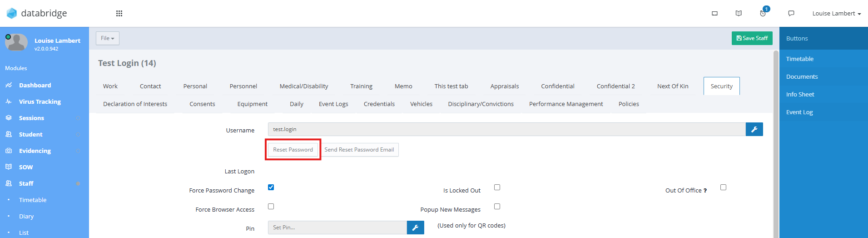Collapse the Staff module in sidebar
Image resolution: width=868 pixels, height=238 pixels.
coord(78,183)
